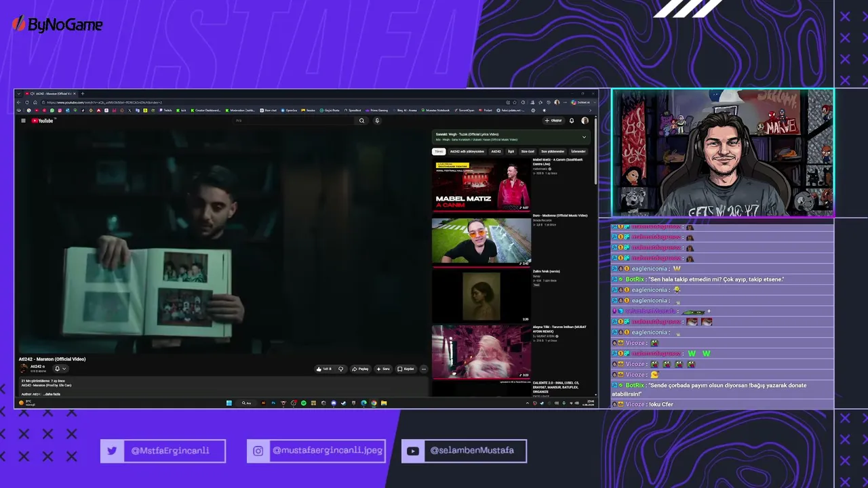Expand the Sıradaki up-next mix panel
Screen dimensions: 868x488
tap(584, 137)
